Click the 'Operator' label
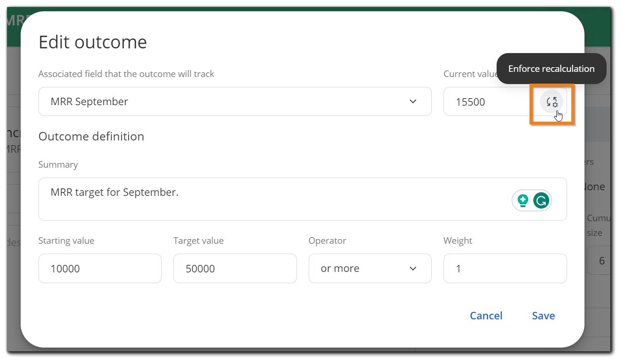Screen dimensions: 623x364 point(327,240)
